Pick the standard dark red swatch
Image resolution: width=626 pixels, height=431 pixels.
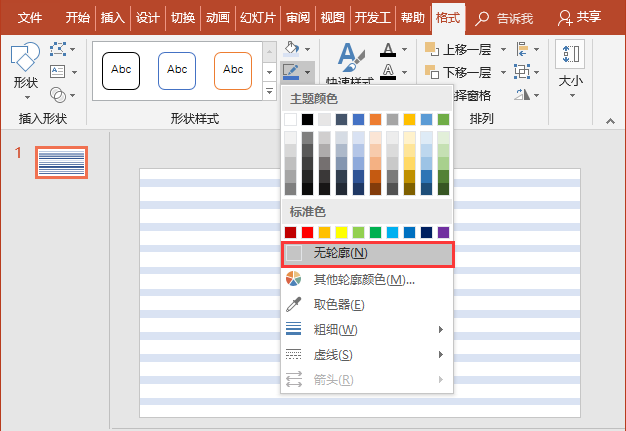point(291,232)
